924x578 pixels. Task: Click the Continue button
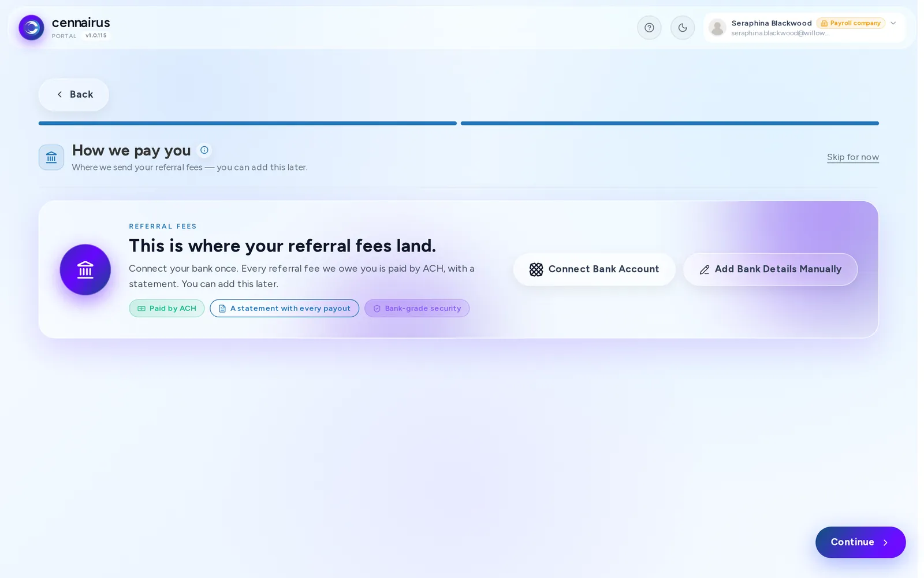[860, 542]
